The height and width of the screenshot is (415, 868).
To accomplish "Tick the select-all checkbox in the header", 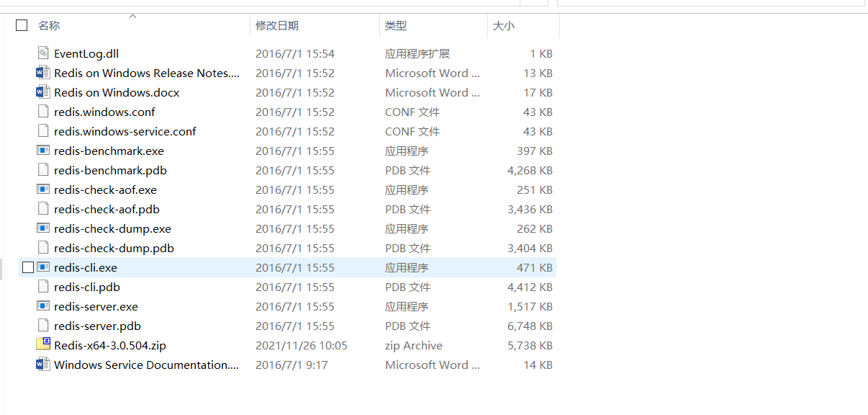I will 22,25.
